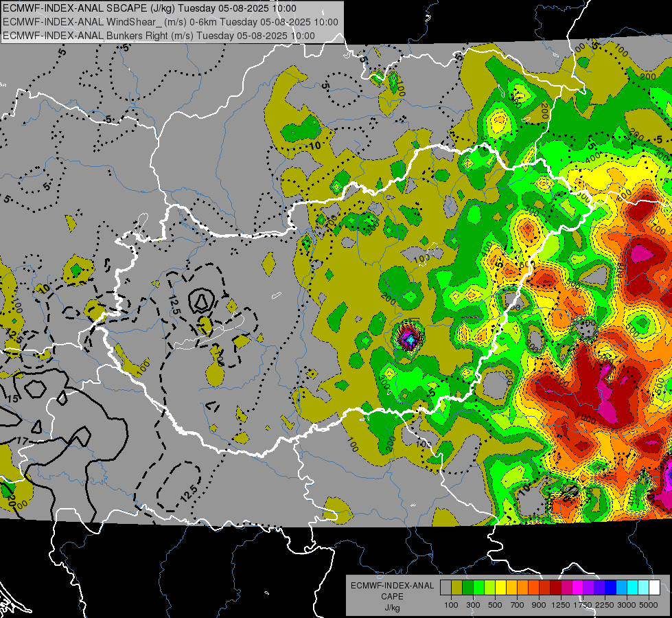Click the legend title ECMWF-INDEX-ANAL

(392, 586)
